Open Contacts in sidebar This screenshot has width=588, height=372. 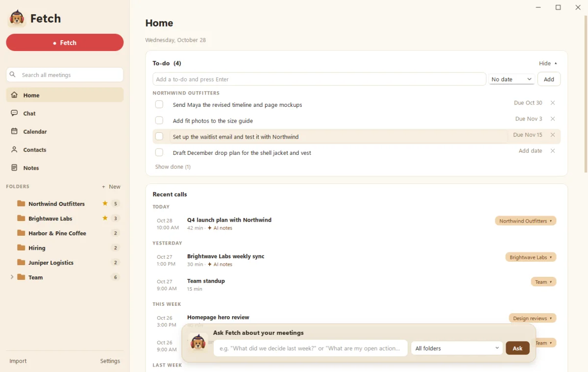(x=65, y=149)
